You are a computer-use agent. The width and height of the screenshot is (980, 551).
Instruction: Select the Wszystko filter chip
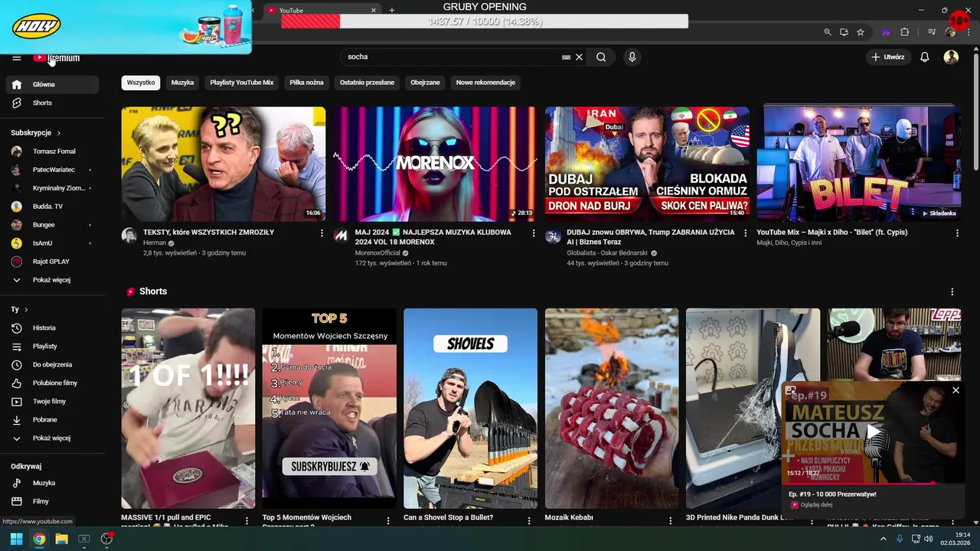(x=141, y=83)
